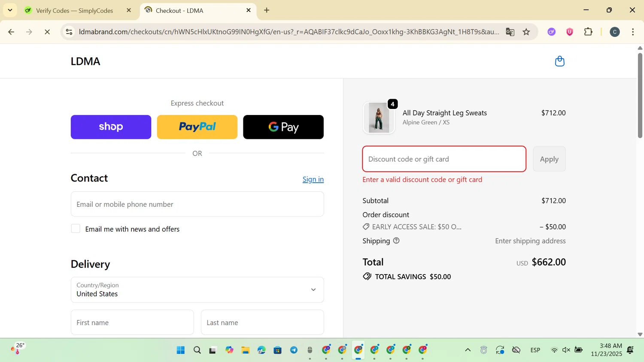Open the Extensions puzzle piece menu
This screenshot has width=644, height=362.
(x=588, y=32)
